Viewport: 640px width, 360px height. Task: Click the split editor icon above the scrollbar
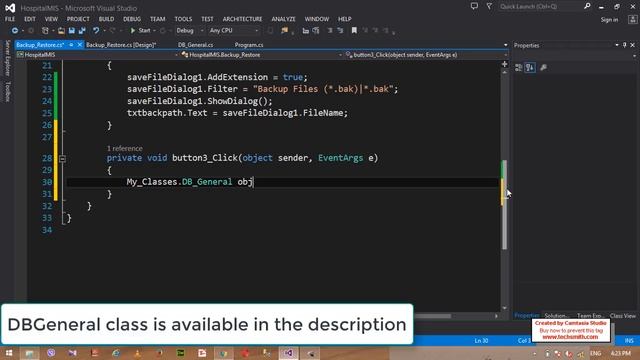(x=505, y=64)
